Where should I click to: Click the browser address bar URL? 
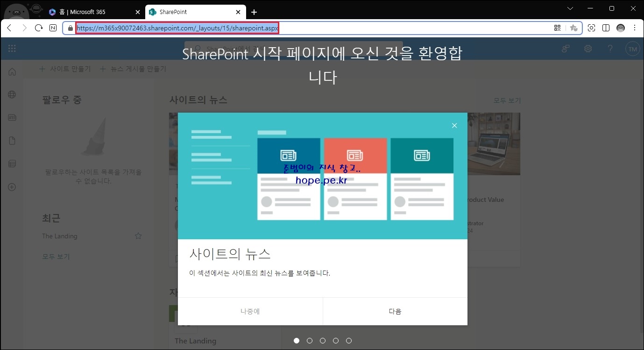coord(177,28)
